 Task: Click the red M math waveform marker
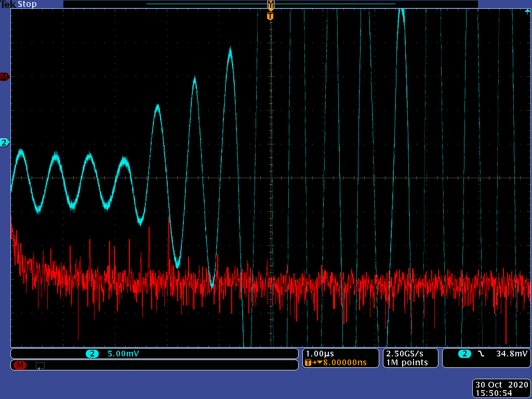(5, 77)
